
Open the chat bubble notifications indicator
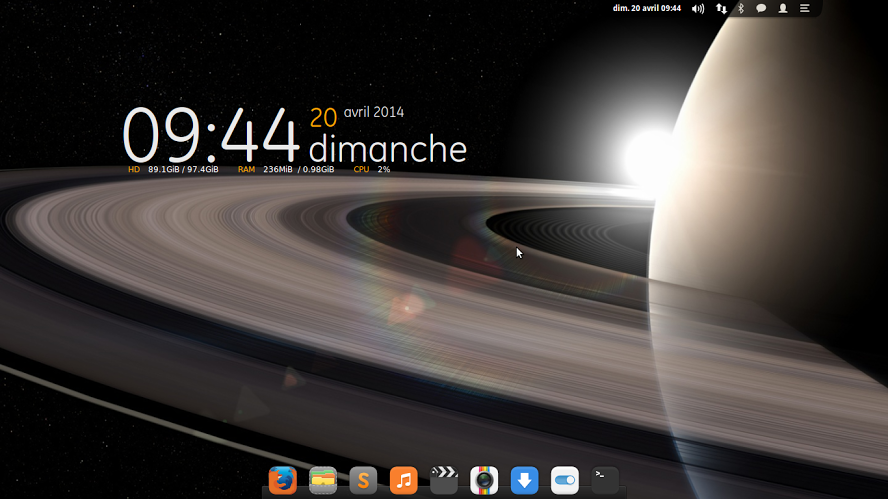click(x=761, y=8)
